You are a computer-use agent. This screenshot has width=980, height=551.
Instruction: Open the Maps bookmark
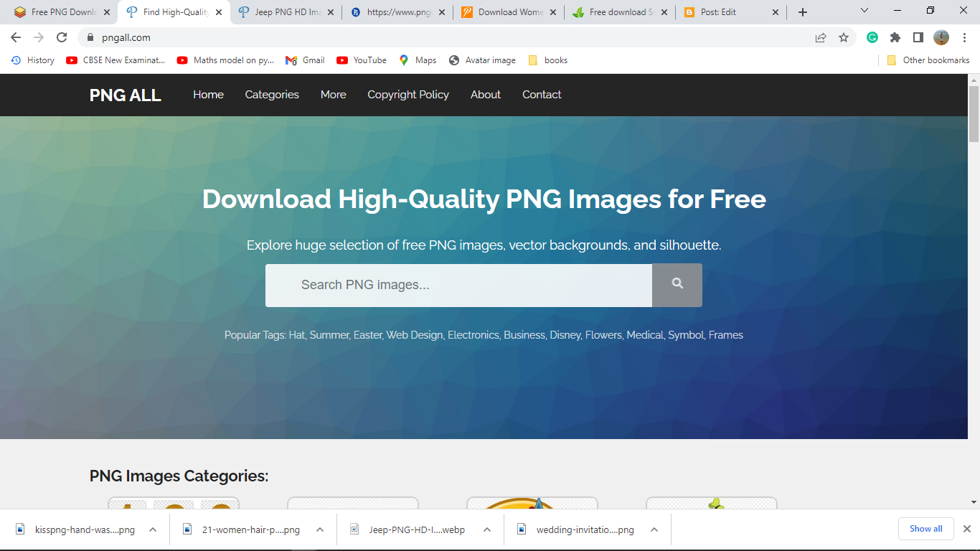pyautogui.click(x=418, y=60)
